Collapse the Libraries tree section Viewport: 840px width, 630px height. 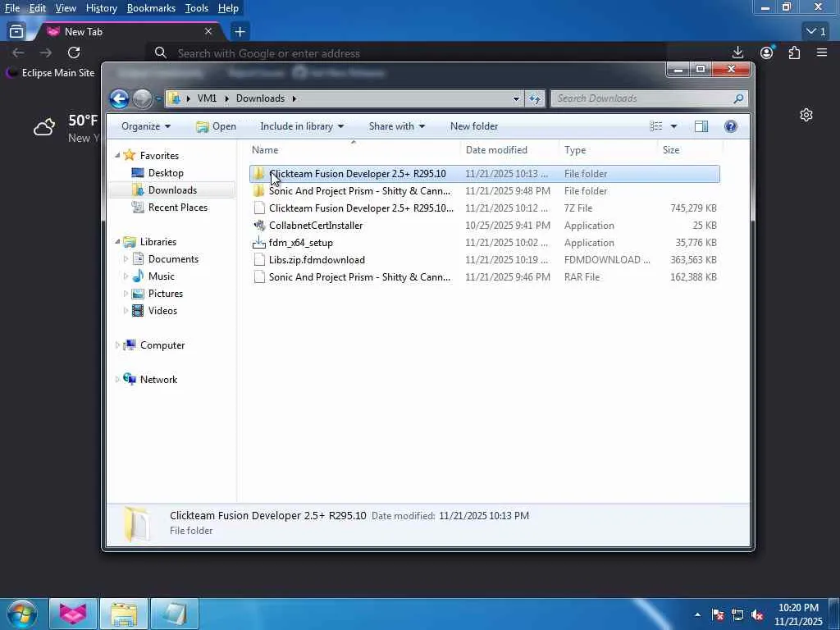pos(117,242)
